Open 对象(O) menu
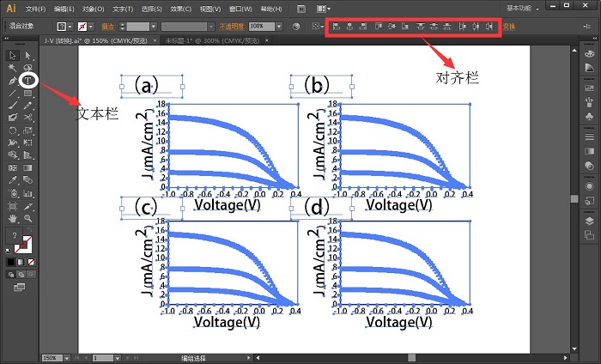Viewport: 601px width, 364px height. click(93, 9)
